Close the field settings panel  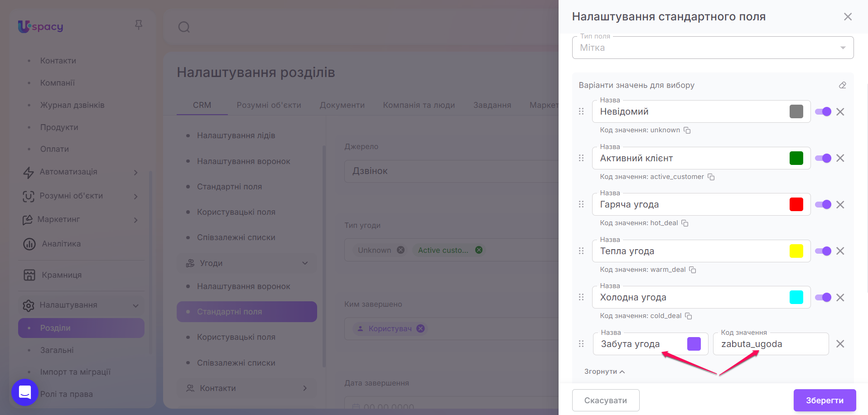848,17
